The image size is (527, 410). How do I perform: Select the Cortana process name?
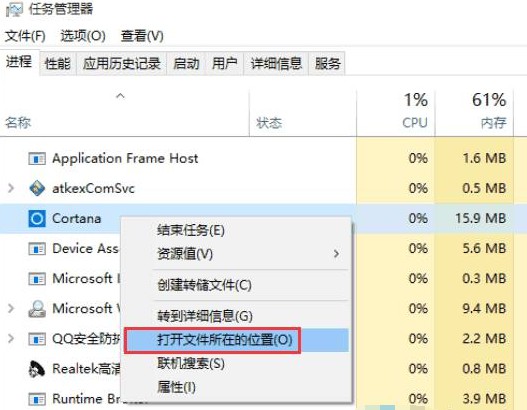click(76, 219)
